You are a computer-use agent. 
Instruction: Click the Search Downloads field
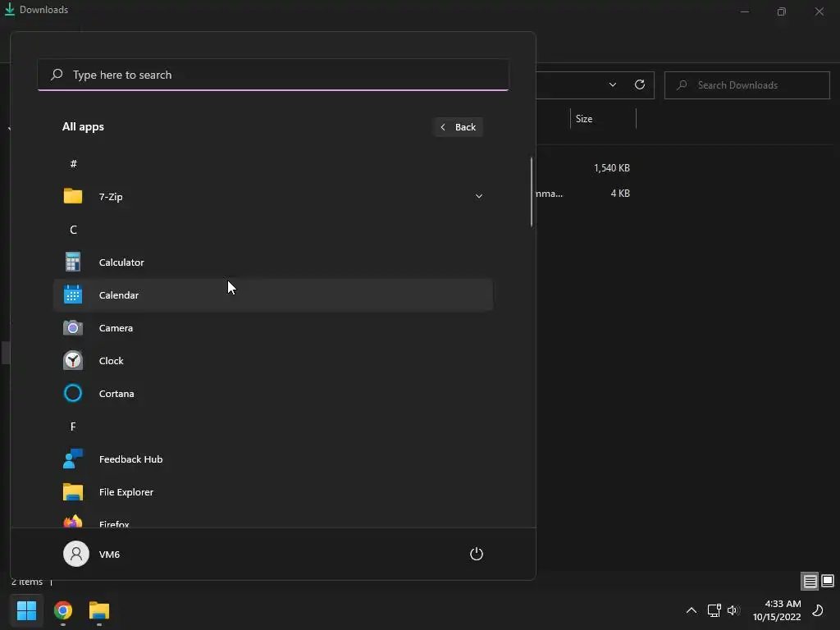[x=746, y=85]
